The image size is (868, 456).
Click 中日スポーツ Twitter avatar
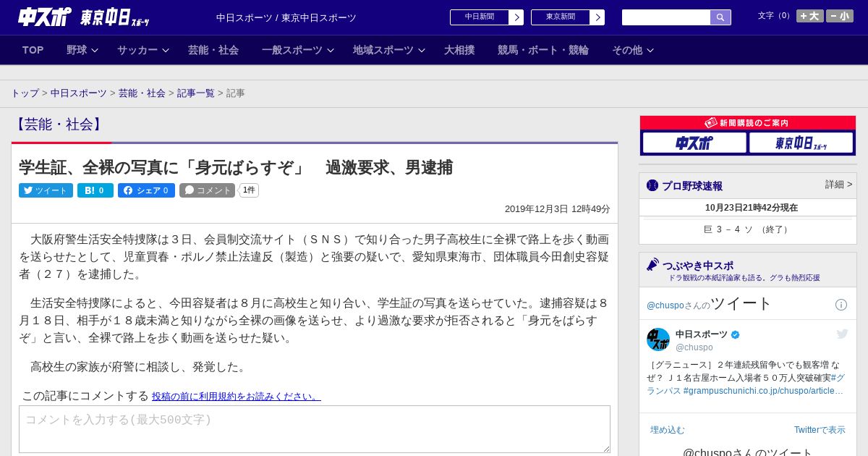pyautogui.click(x=658, y=339)
